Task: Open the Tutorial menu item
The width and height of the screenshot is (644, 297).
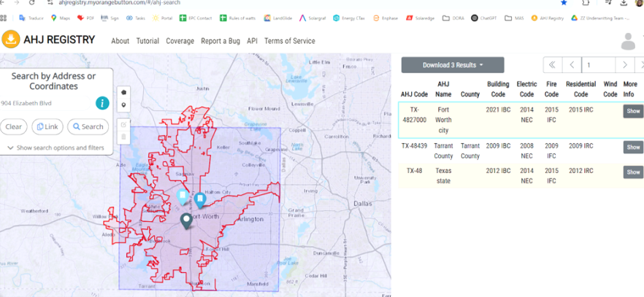Action: click(x=147, y=41)
